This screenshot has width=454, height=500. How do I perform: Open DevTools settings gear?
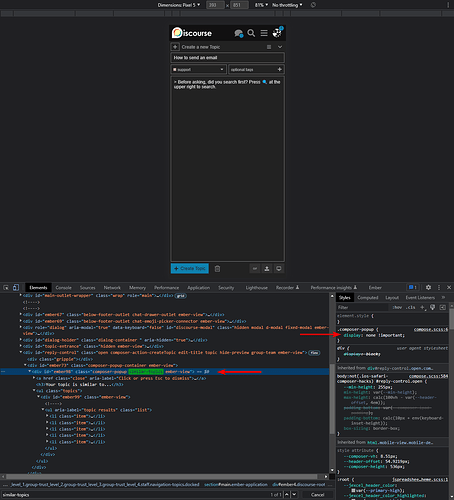pyautogui.click(x=428, y=287)
